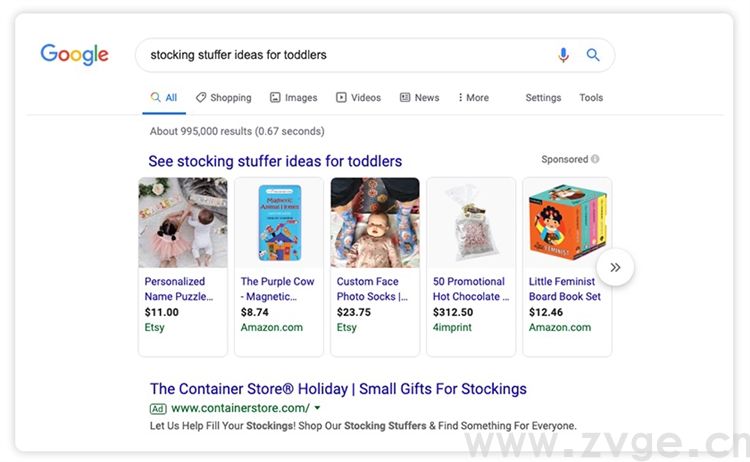Click the Sponsored info icon
Image resolution: width=750 pixels, height=462 pixels.
595,159
